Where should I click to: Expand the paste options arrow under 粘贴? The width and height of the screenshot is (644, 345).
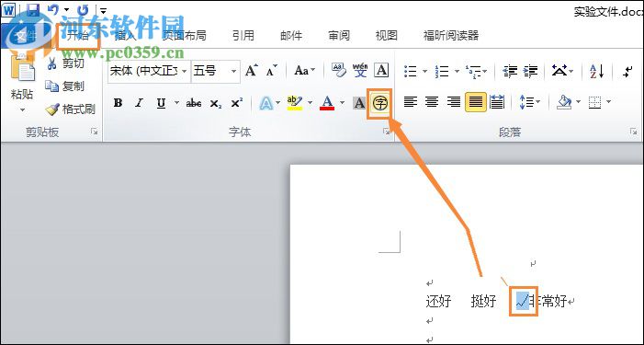(22, 109)
